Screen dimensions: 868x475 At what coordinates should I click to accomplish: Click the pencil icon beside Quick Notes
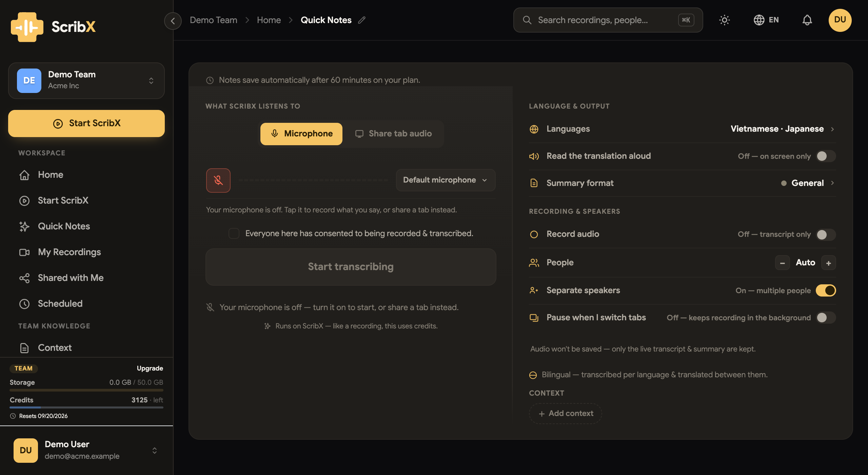click(x=362, y=20)
